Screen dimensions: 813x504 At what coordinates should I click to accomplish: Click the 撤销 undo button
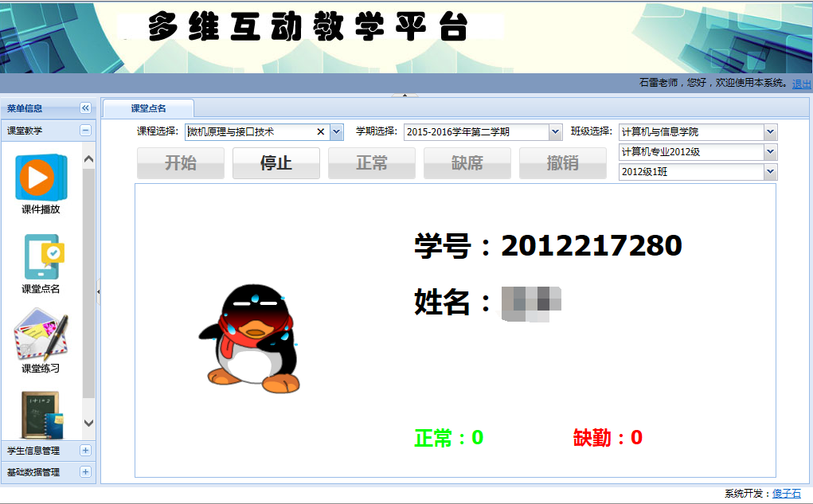(562, 162)
